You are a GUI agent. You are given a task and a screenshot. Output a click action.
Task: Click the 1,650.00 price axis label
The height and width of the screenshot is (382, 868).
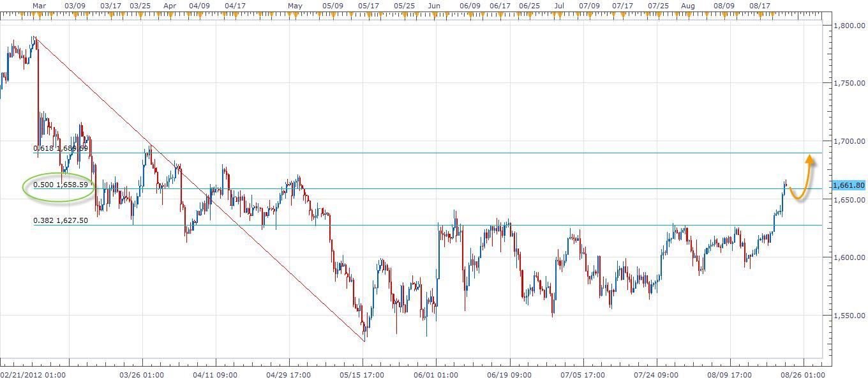(x=849, y=199)
